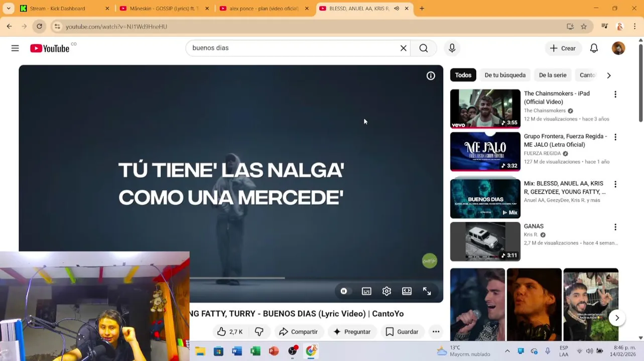Open The Chainsmokers iPad thumbnail

[485, 109]
